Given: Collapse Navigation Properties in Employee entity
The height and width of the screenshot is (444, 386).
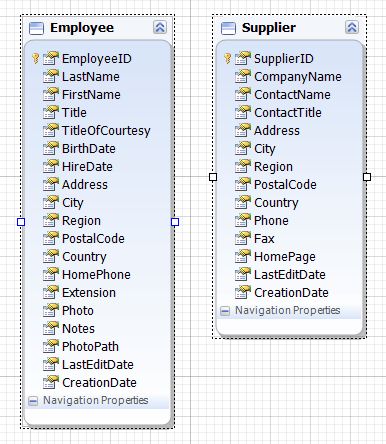Looking at the screenshot, I should (33, 401).
